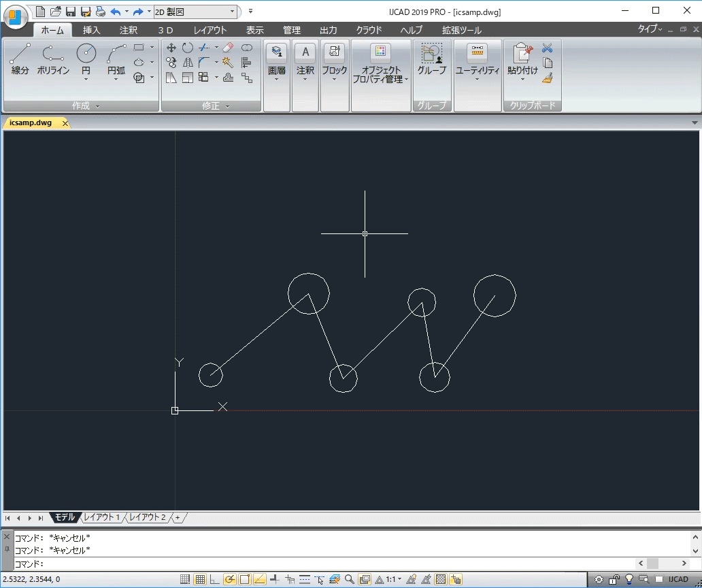This screenshot has height=588, width=702.
Task: Switch to the 挿入 ribbon tab
Action: [x=91, y=30]
